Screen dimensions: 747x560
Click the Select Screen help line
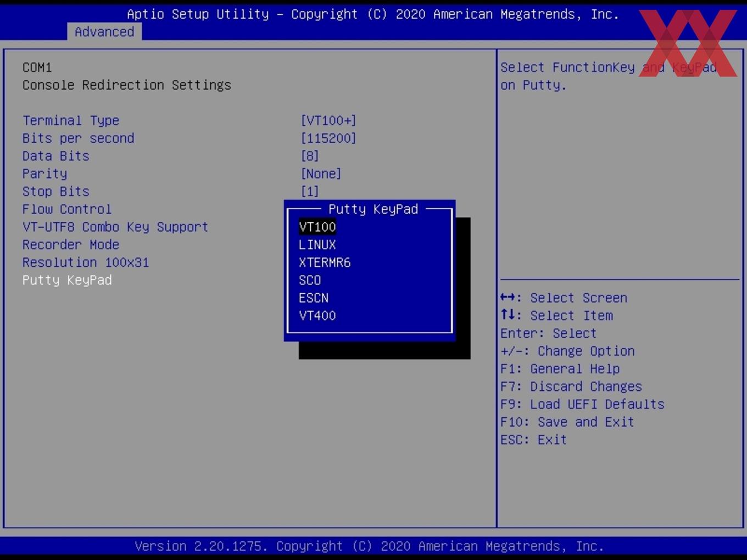coord(564,298)
